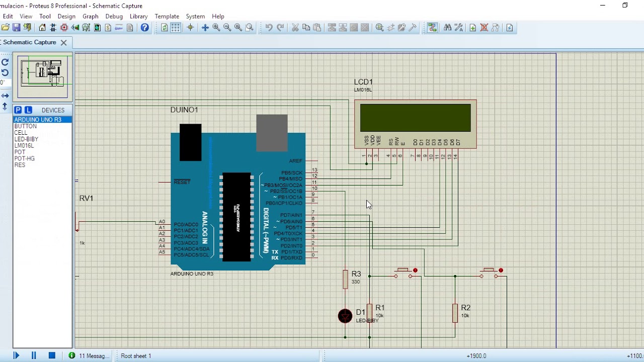Copy the selection to the clipboard icon
Image resolution: width=644 pixels, height=362 pixels.
306,28
